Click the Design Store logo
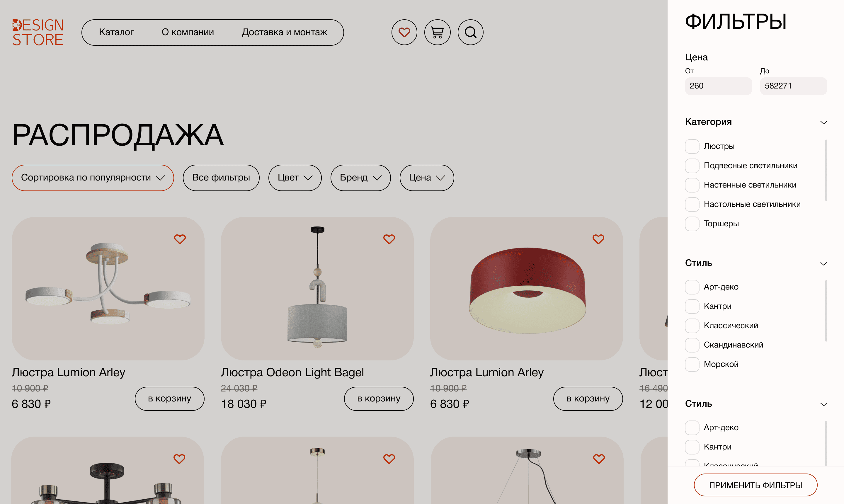Image resolution: width=844 pixels, height=504 pixels. 38,32
